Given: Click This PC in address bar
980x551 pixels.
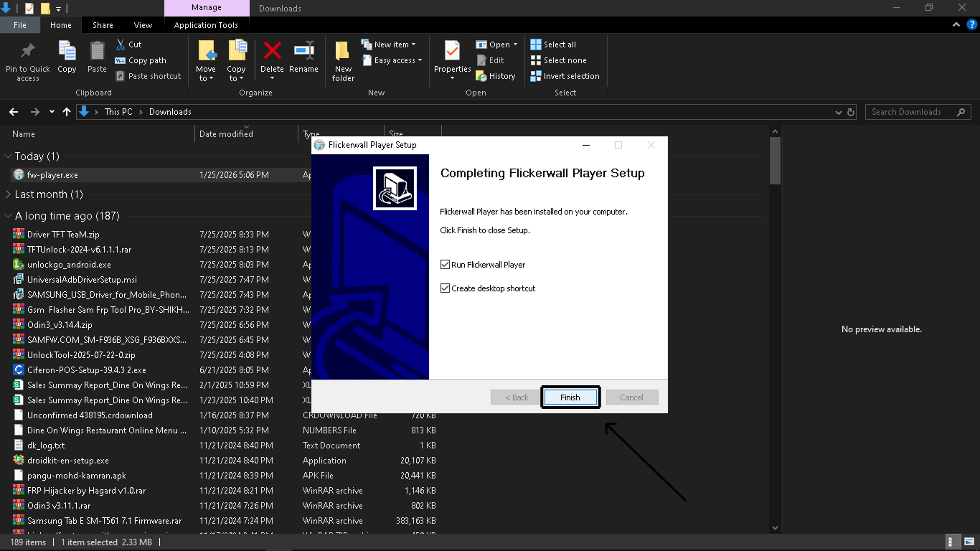Looking at the screenshot, I should pyautogui.click(x=118, y=112).
